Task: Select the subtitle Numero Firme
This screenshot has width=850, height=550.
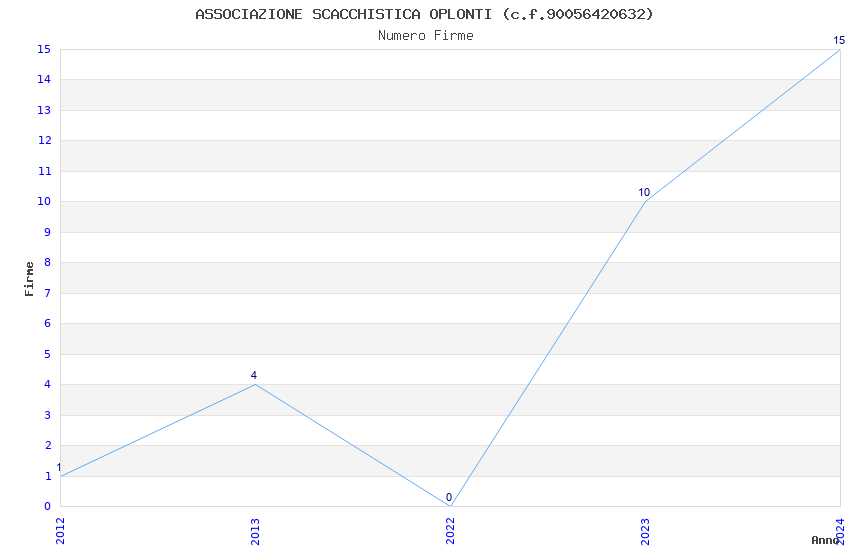Action: 426,36
